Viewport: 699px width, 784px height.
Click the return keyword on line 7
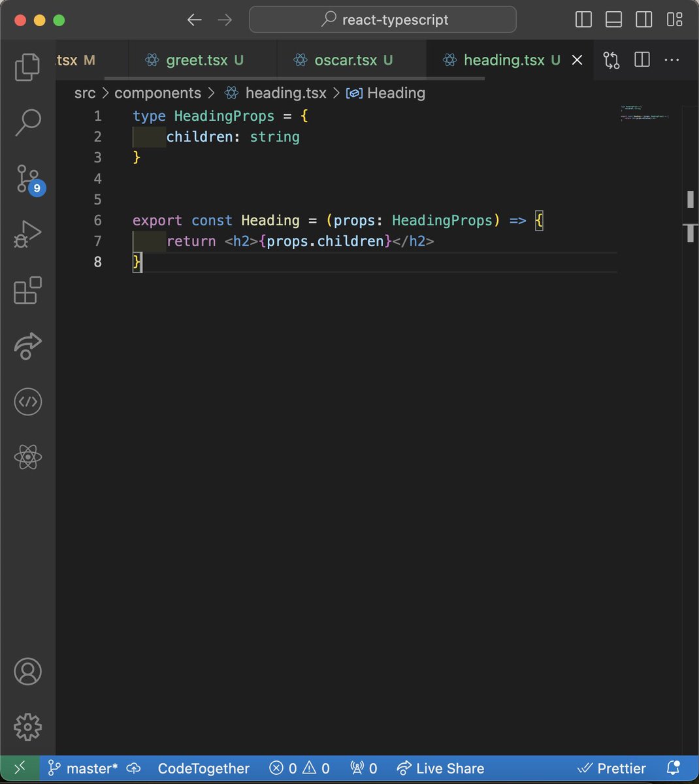(191, 242)
